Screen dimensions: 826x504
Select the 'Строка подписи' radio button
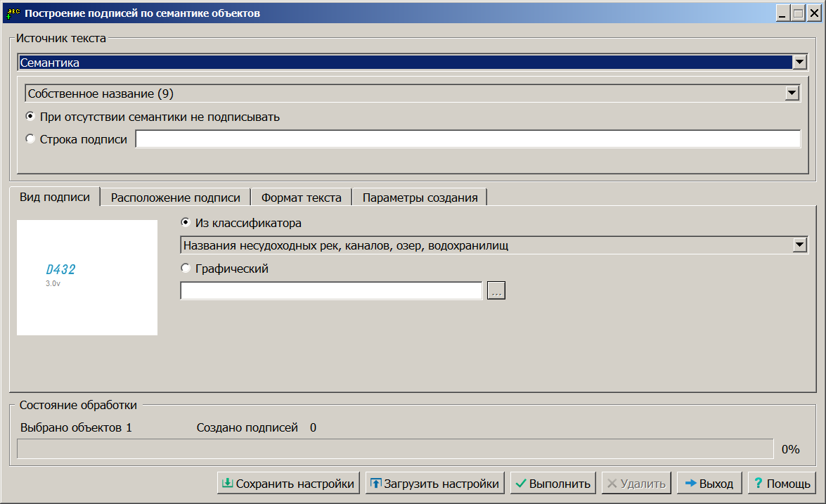coord(30,139)
